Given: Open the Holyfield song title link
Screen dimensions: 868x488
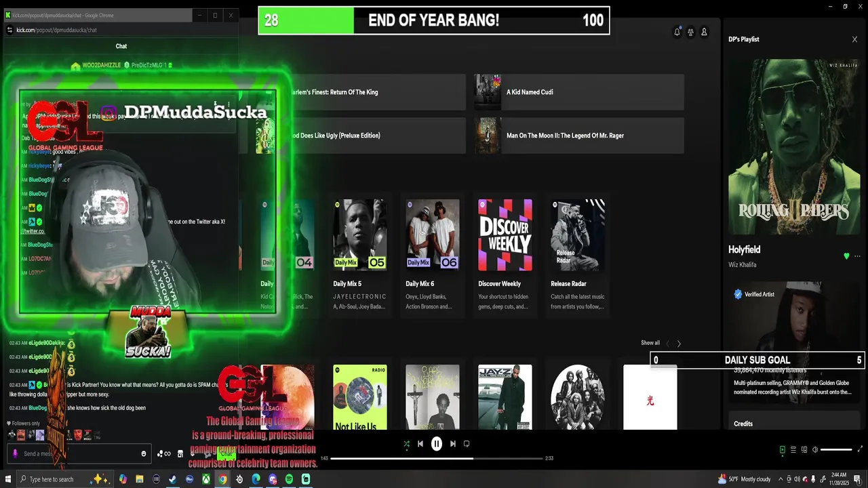Looking at the screenshot, I should [744, 249].
